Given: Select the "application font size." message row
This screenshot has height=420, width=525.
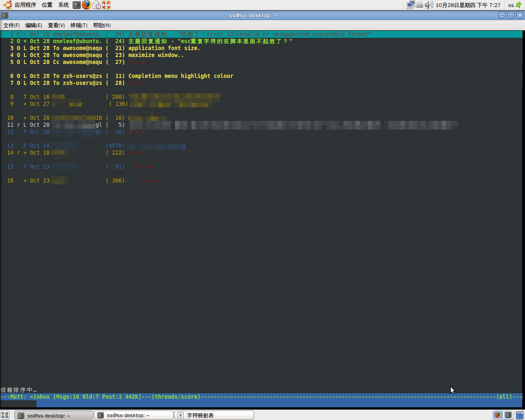Looking at the screenshot, I should click(x=164, y=48).
